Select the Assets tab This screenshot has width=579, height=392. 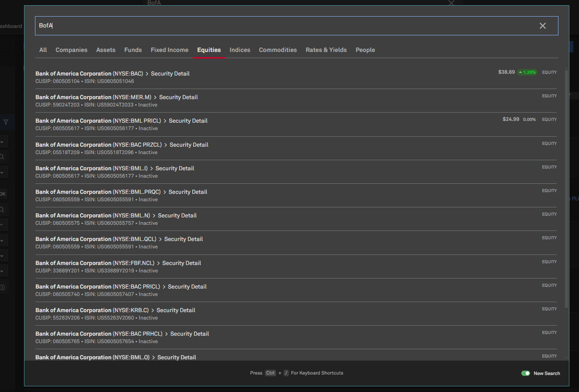pyautogui.click(x=106, y=50)
